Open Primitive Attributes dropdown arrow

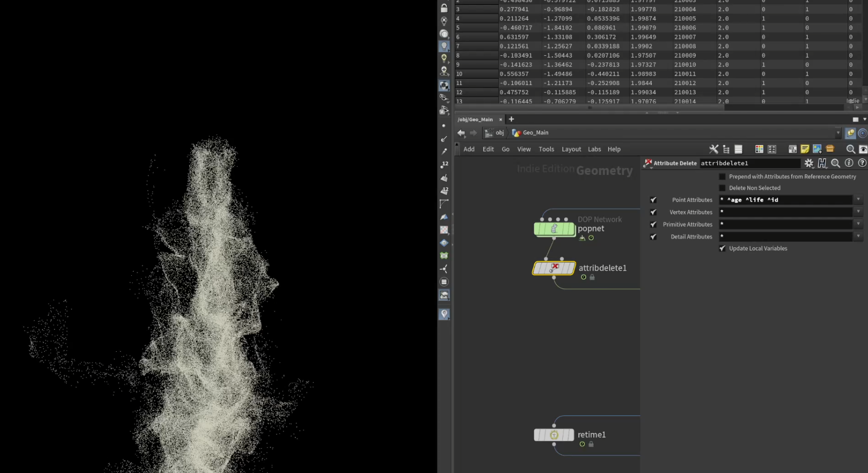coord(858,224)
